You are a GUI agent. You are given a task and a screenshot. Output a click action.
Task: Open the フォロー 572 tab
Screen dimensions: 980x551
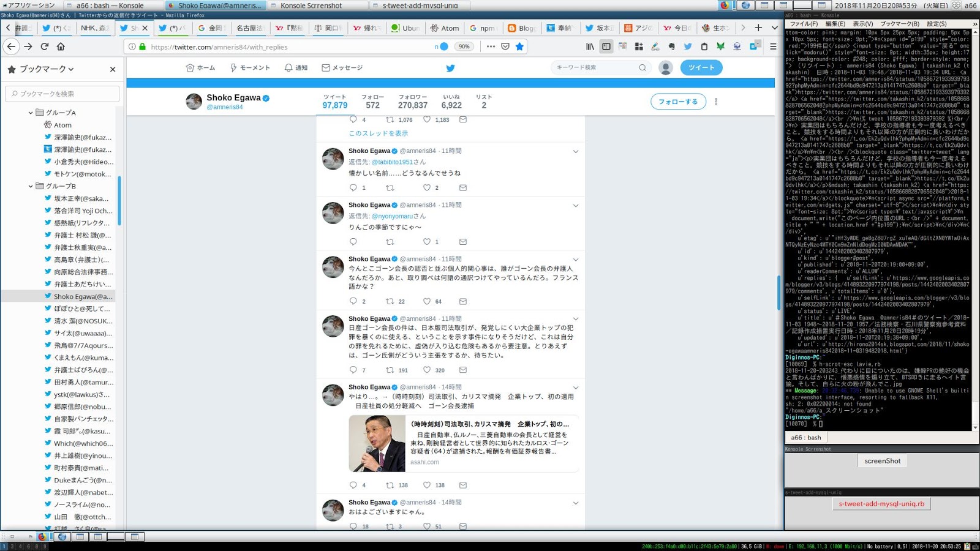372,102
